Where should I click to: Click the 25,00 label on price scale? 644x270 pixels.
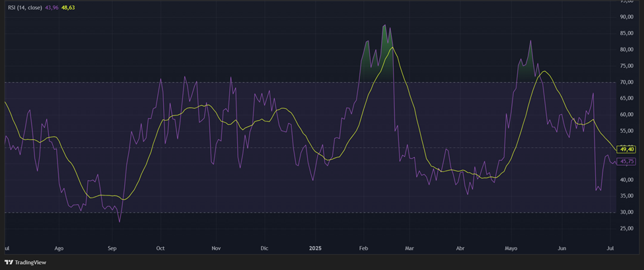[626, 228]
